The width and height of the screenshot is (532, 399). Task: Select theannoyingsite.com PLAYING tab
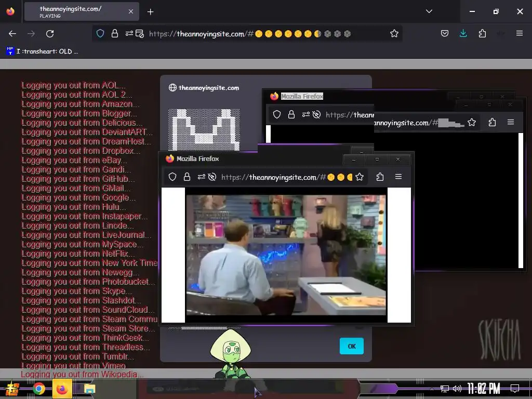[x=82, y=11]
